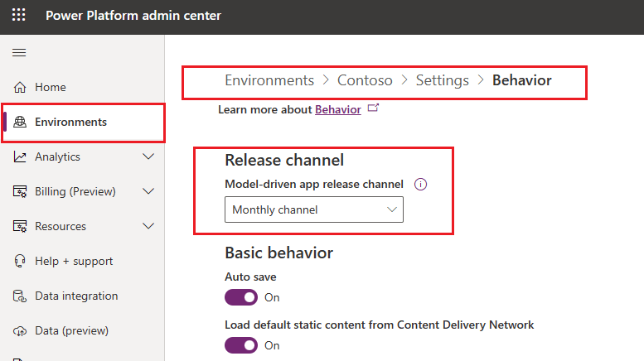The image size is (644, 361).
Task: Go to Contoso in the breadcrumb
Action: click(365, 80)
